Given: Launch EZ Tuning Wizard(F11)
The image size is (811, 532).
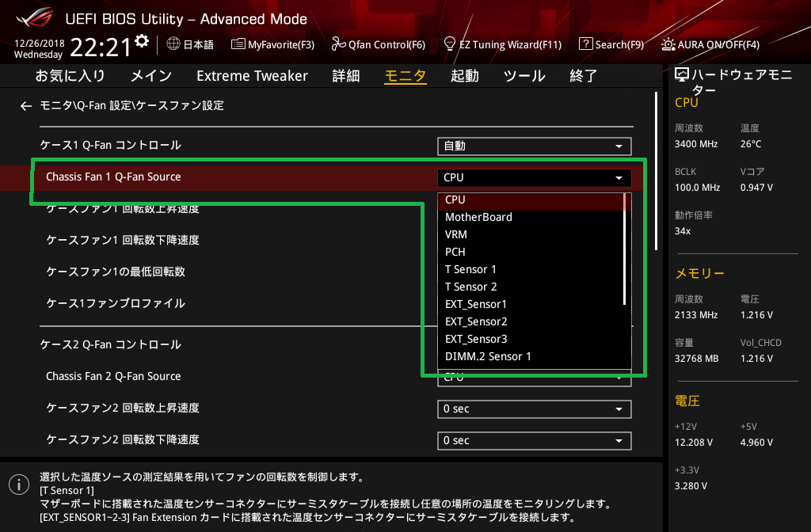Looking at the screenshot, I should click(503, 44).
